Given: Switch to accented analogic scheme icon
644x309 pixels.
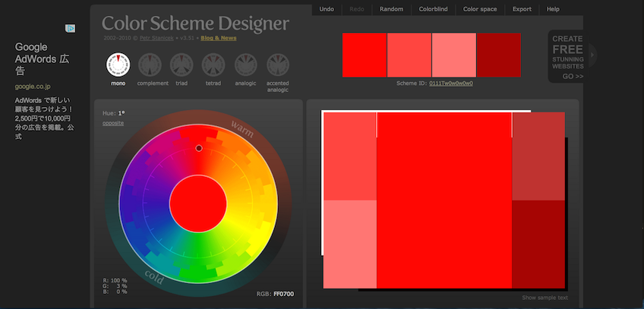Looking at the screenshot, I should 278,65.
